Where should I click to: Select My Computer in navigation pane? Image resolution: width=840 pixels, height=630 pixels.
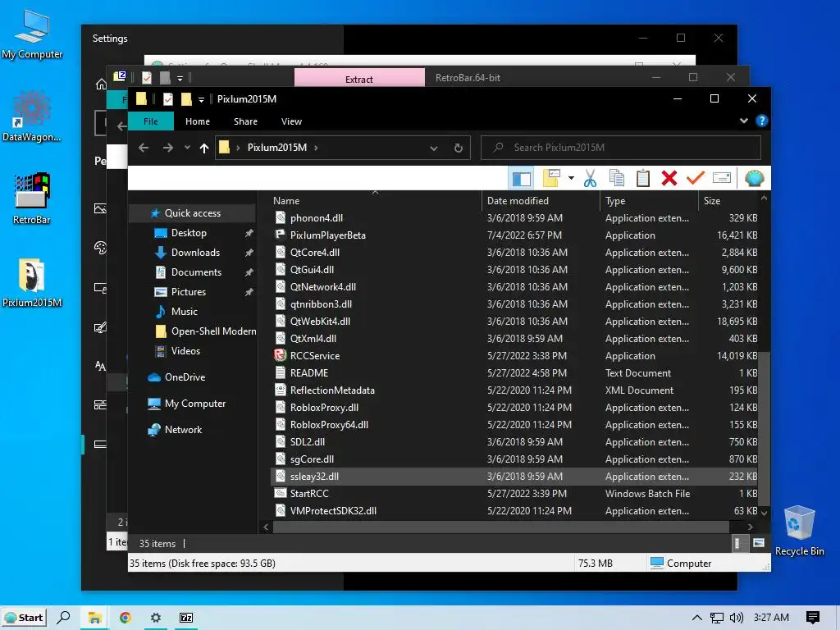(x=195, y=404)
